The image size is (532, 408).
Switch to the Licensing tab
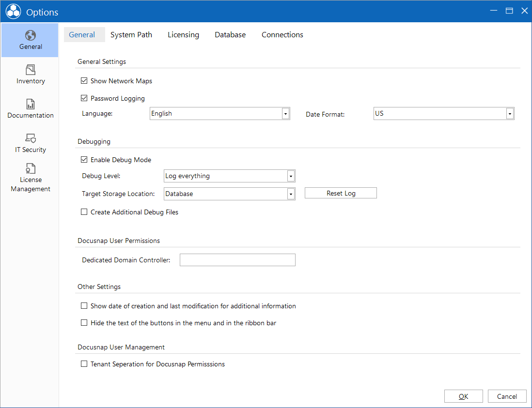[x=183, y=34]
